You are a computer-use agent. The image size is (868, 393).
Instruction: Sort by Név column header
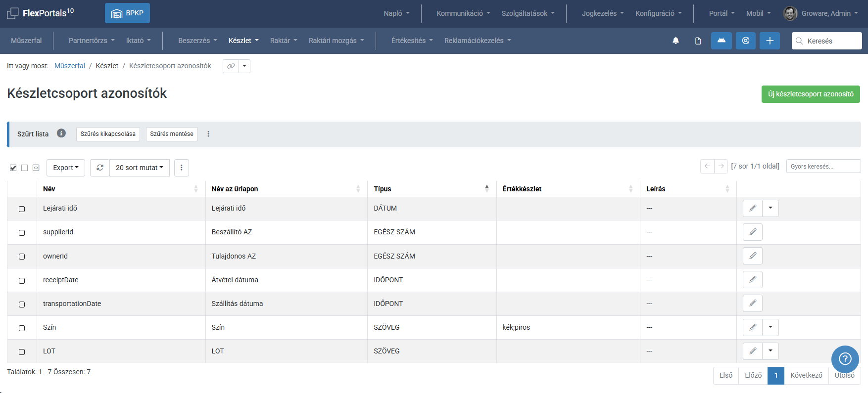tap(121, 189)
